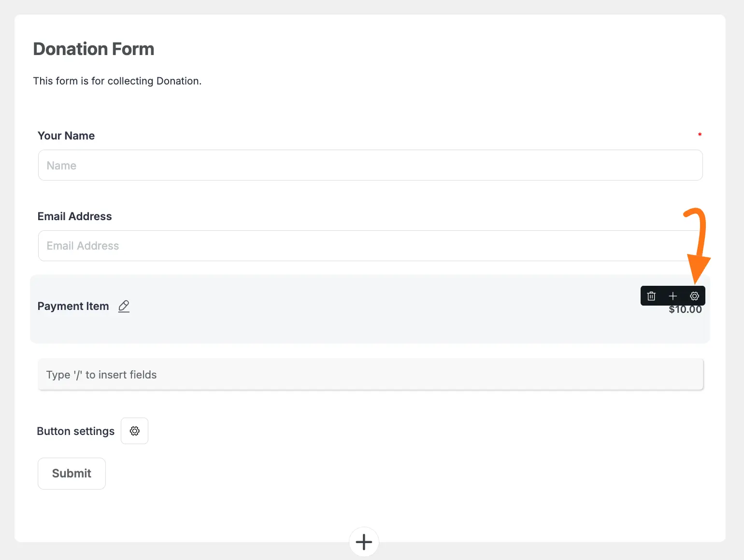The height and width of the screenshot is (560, 744).
Task: Focus the Email Address input field
Action: click(x=370, y=246)
